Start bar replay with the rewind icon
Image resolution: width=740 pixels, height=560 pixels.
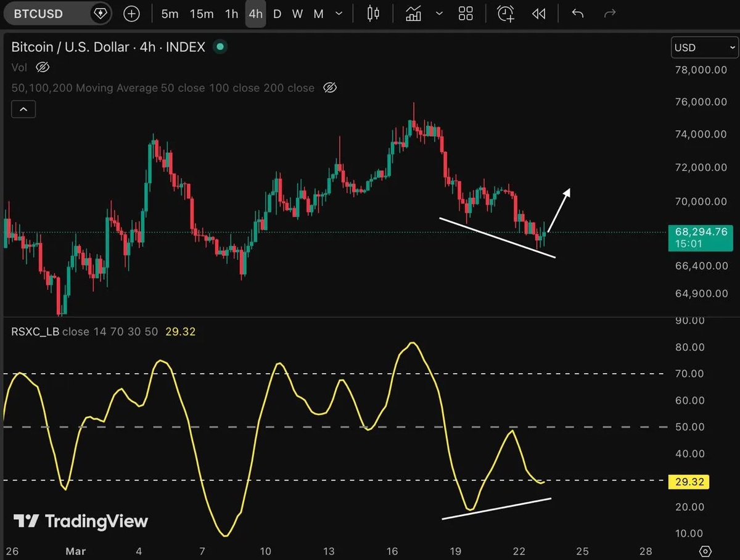[x=538, y=14]
